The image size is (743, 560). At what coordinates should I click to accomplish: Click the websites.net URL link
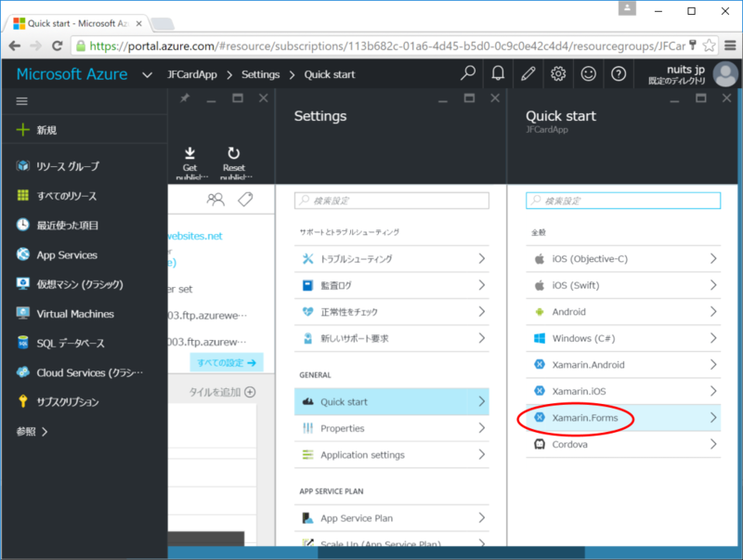pos(195,236)
